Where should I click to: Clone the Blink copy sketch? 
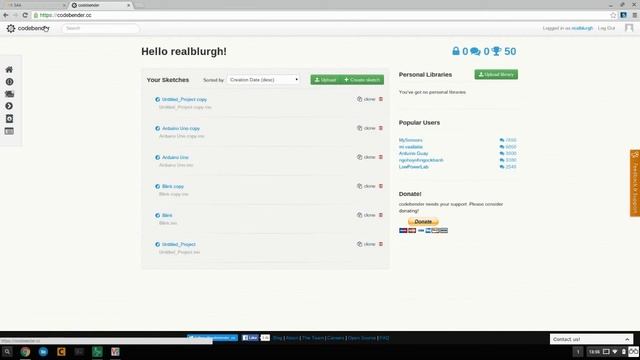[x=366, y=186]
